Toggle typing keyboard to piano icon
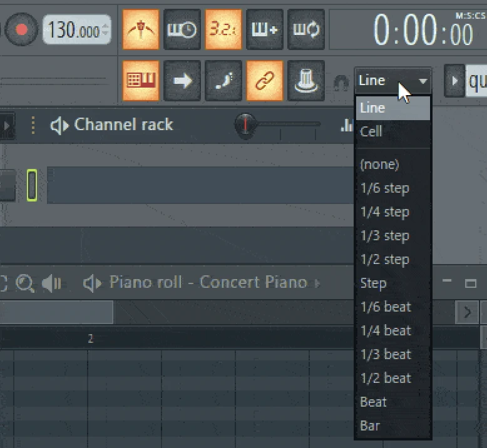The width and height of the screenshot is (487, 448). point(141,81)
